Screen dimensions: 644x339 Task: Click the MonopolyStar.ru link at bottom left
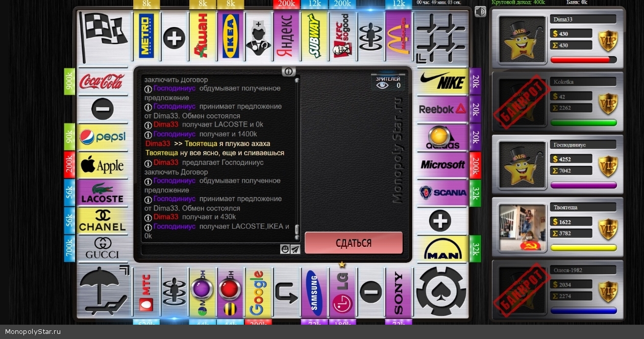coord(33,331)
